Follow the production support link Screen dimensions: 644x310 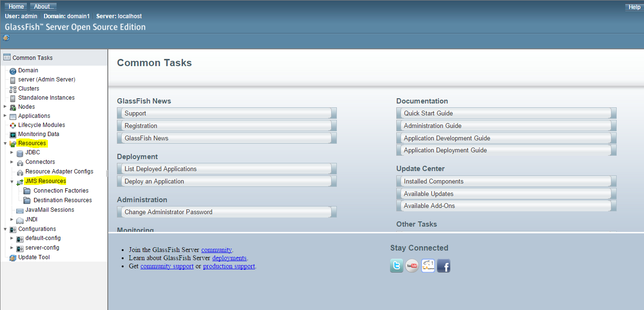point(229,266)
